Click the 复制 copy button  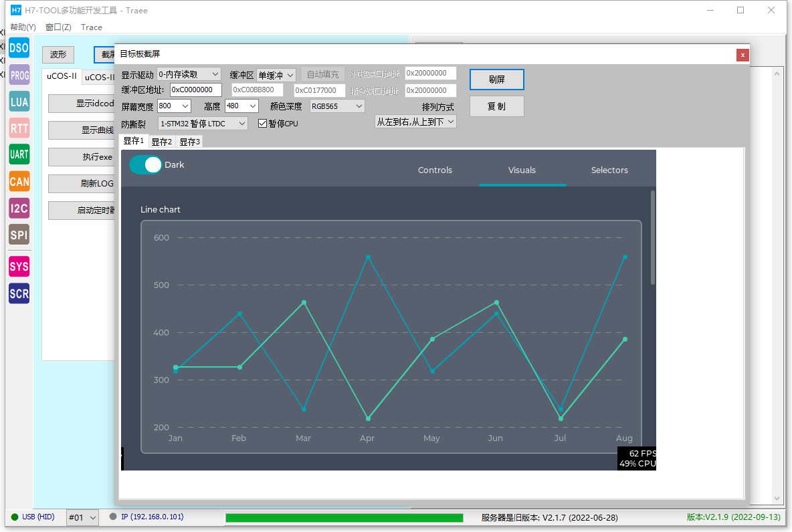[x=496, y=106]
